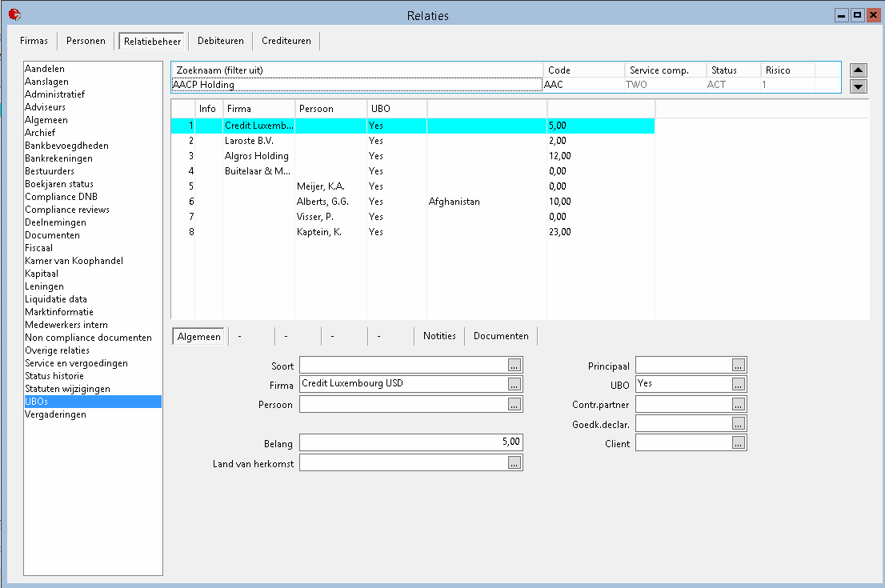
Task: Open the Goedk.declar. lookup button
Action: [739, 423]
